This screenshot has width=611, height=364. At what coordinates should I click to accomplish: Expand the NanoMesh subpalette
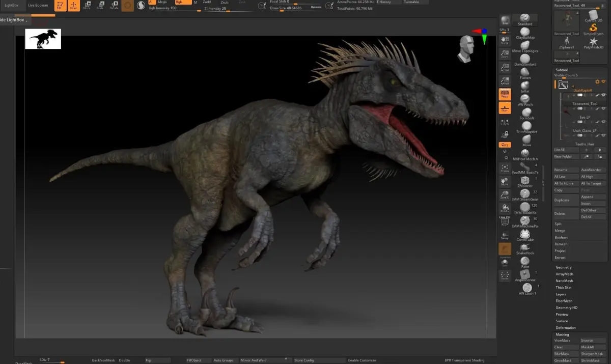(564, 281)
